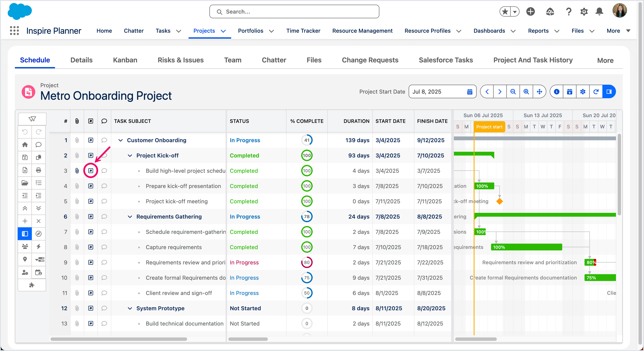Open the Project And Task History tab
The height and width of the screenshot is (351, 644).
pyautogui.click(x=533, y=60)
